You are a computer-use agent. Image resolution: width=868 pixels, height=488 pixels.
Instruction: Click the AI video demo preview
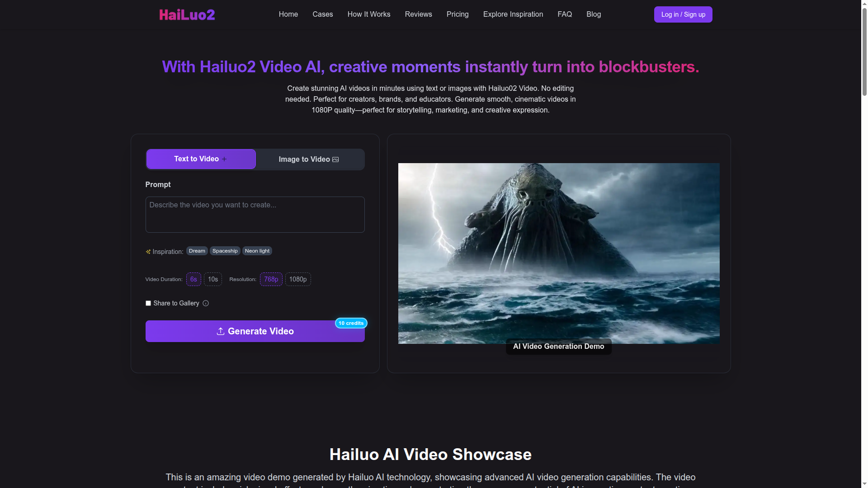tap(559, 253)
